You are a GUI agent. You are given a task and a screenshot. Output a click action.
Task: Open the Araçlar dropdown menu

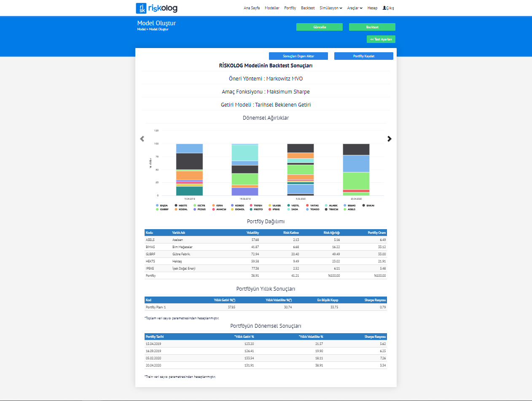pos(355,8)
